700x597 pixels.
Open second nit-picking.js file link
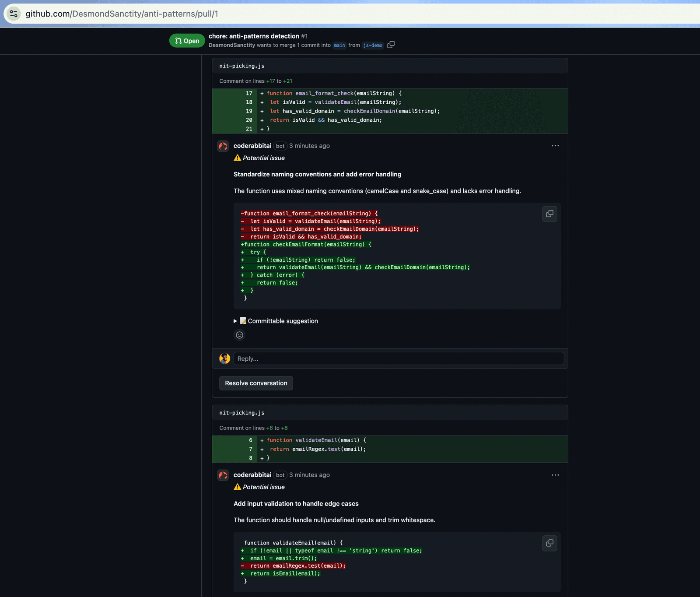tap(241, 413)
